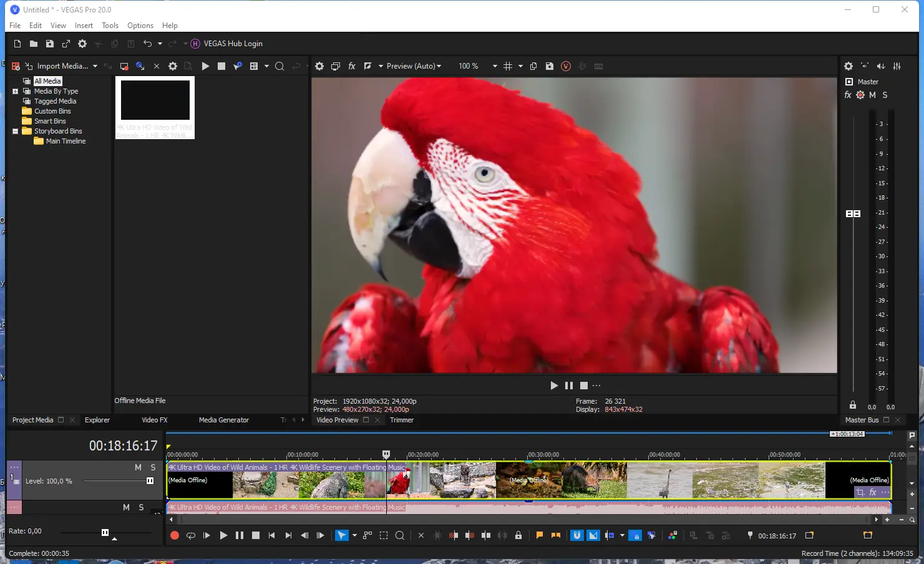Save snapshot of the preview frame
924x564 pixels.
(550, 66)
